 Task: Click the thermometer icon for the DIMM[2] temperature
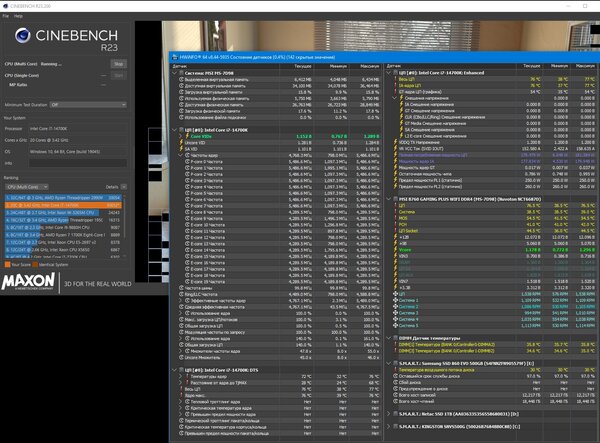coord(395,345)
